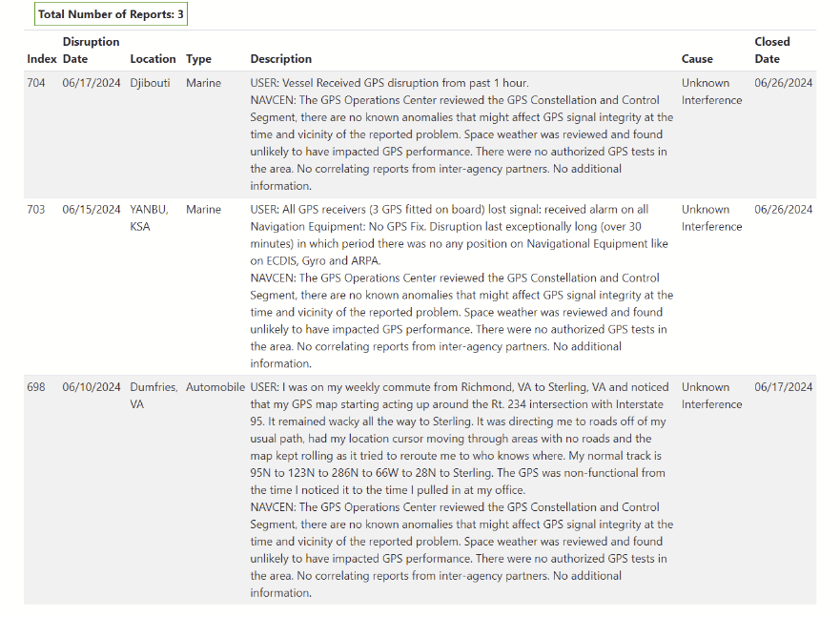Click the Location column header
This screenshot has width=840, height=617.
click(153, 59)
